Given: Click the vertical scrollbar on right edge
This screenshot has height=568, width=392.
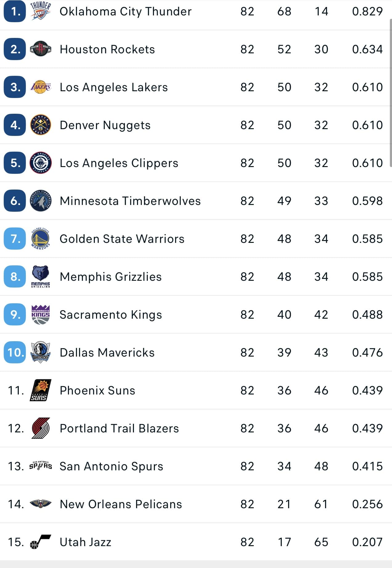Looking at the screenshot, I should (390, 93).
